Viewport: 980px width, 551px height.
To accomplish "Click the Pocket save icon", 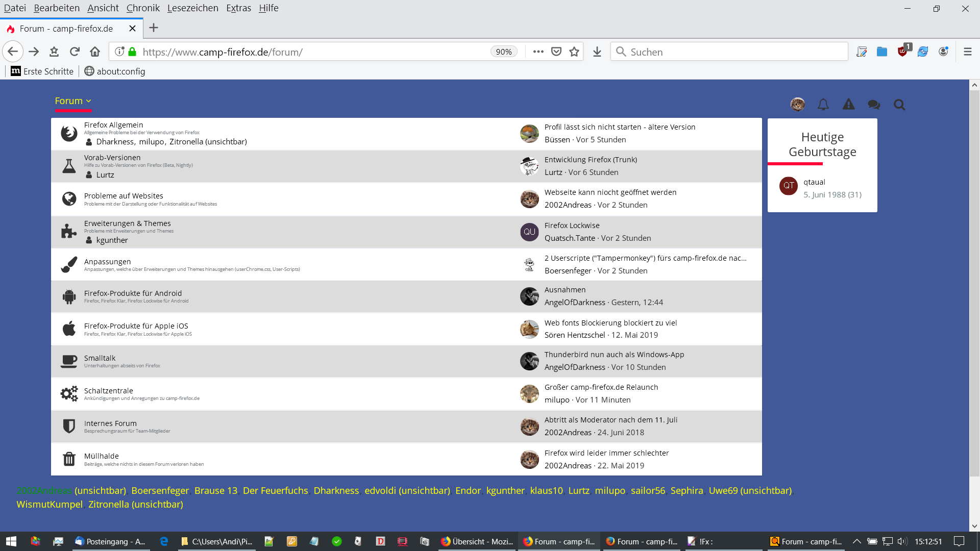I will point(557,52).
